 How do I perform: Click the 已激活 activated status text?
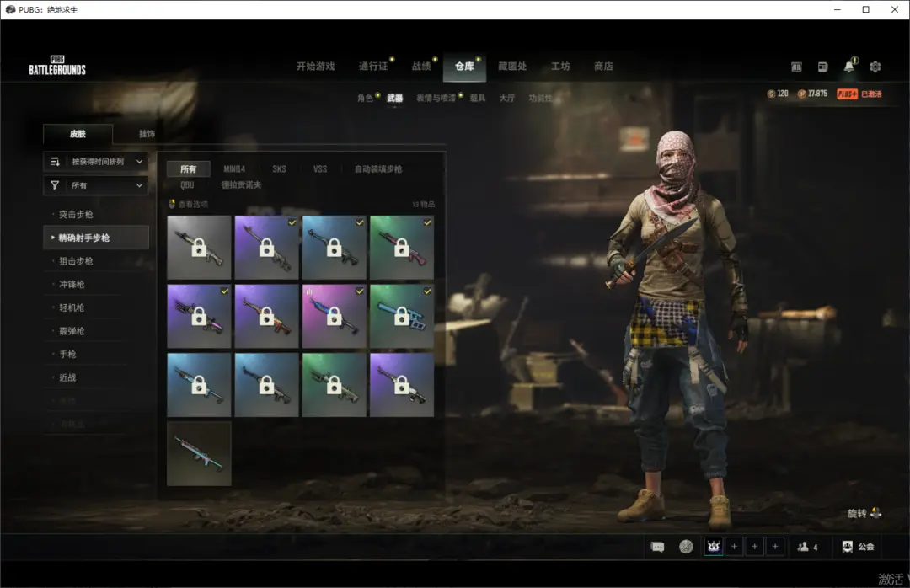tap(871, 94)
